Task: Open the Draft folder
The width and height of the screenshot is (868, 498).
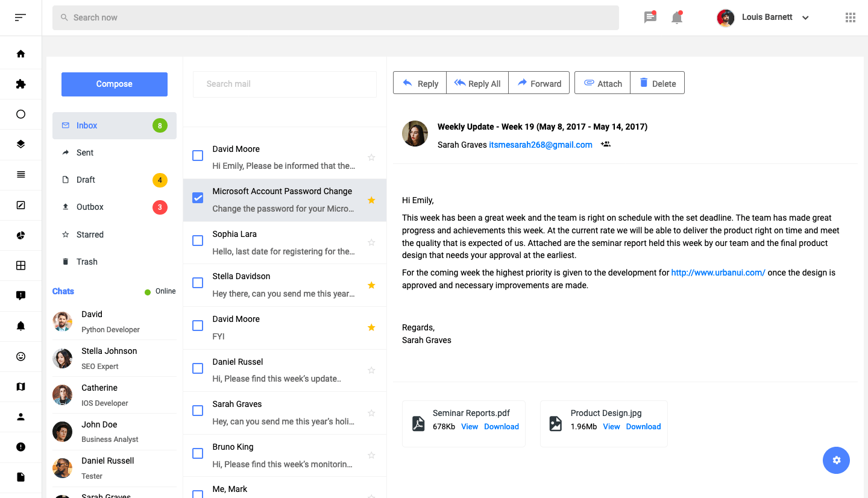Action: [x=86, y=180]
